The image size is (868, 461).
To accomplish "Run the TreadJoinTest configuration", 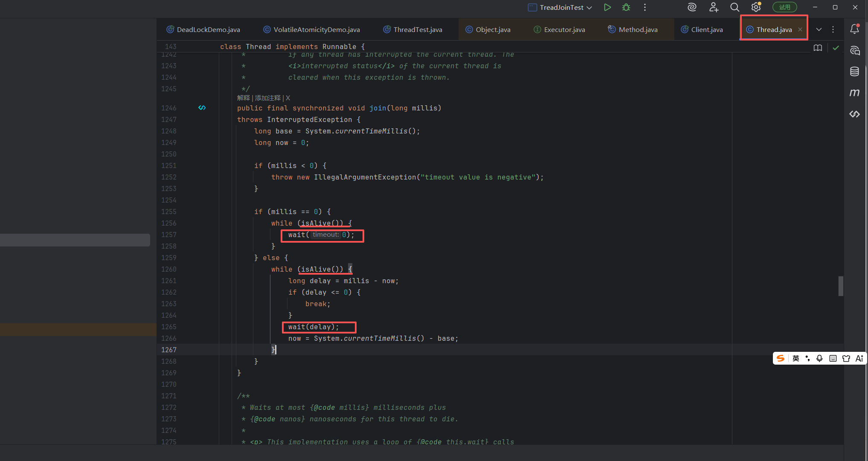I will coord(607,7).
